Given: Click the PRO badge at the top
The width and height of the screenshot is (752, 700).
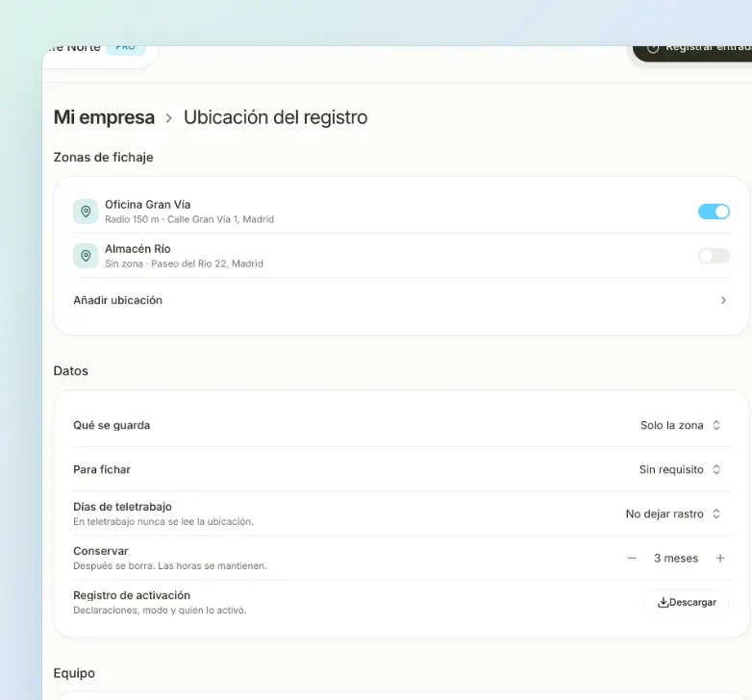Looking at the screenshot, I should (x=126, y=48).
